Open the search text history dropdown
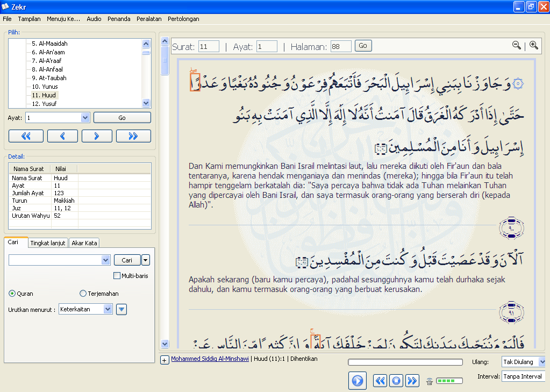 click(105, 260)
